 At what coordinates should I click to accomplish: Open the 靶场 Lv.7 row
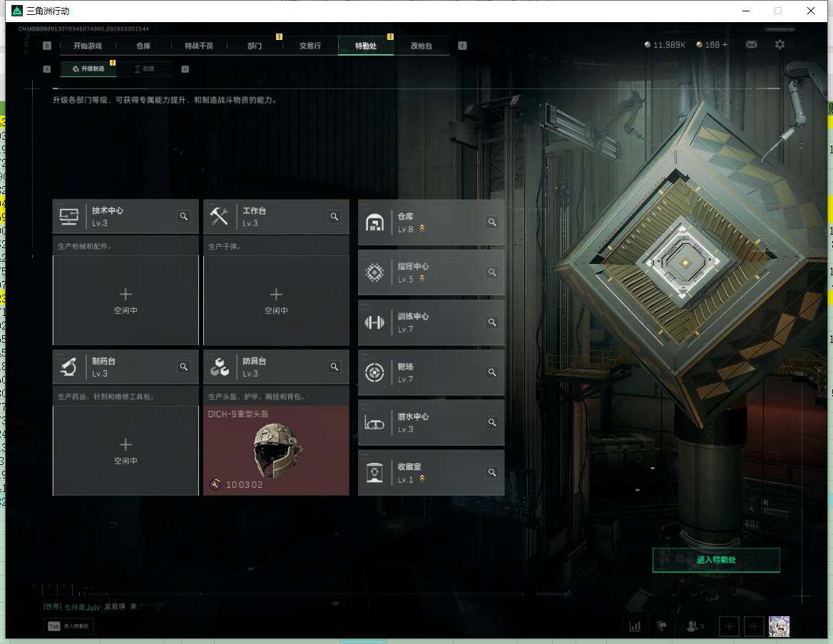tap(431, 372)
